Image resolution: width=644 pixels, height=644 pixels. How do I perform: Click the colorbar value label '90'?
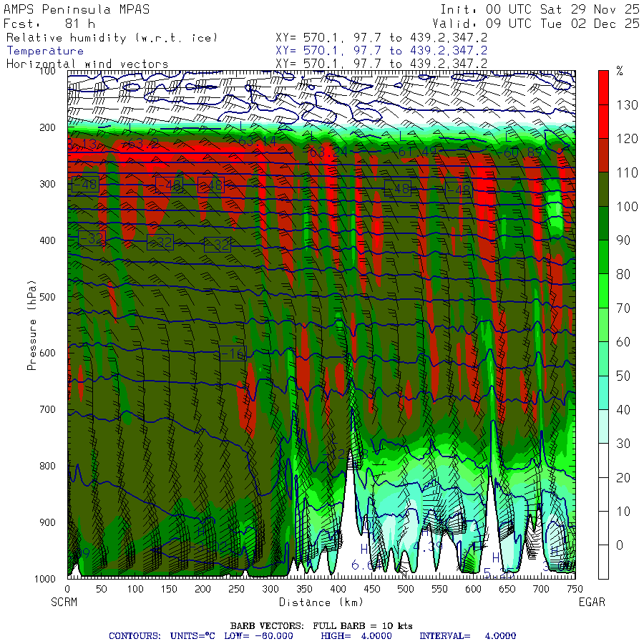point(623,240)
